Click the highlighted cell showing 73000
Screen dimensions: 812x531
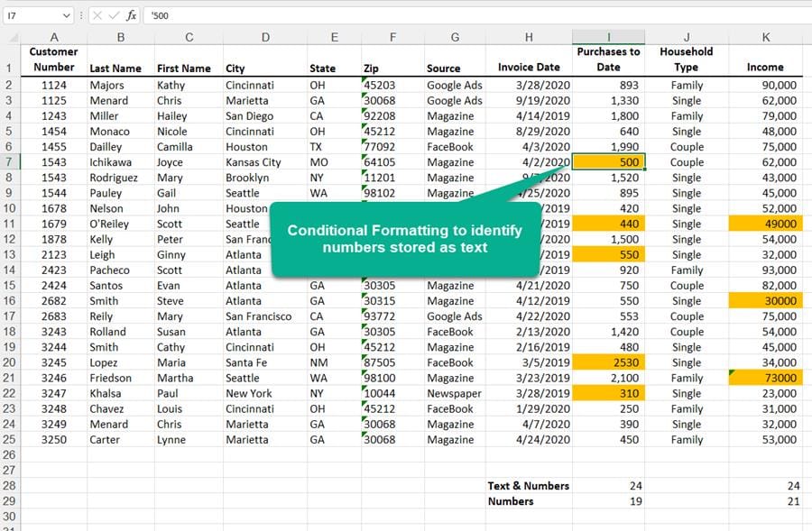pyautogui.click(x=766, y=378)
